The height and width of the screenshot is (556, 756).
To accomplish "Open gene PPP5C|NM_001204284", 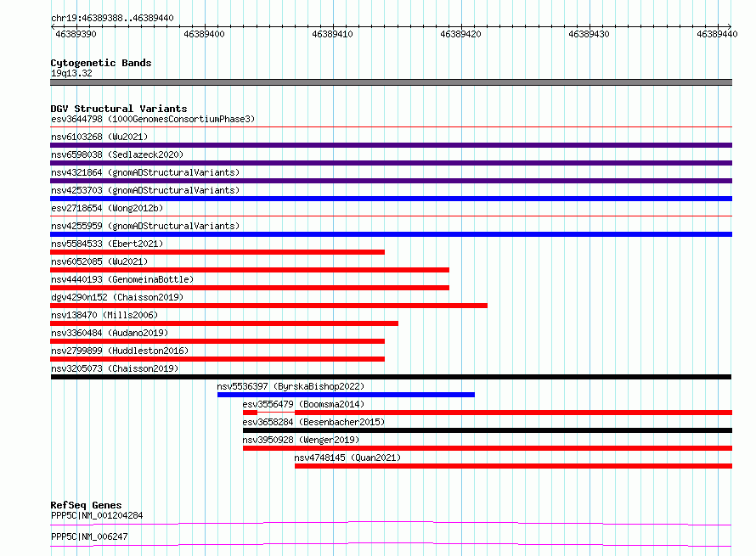I will (97, 515).
